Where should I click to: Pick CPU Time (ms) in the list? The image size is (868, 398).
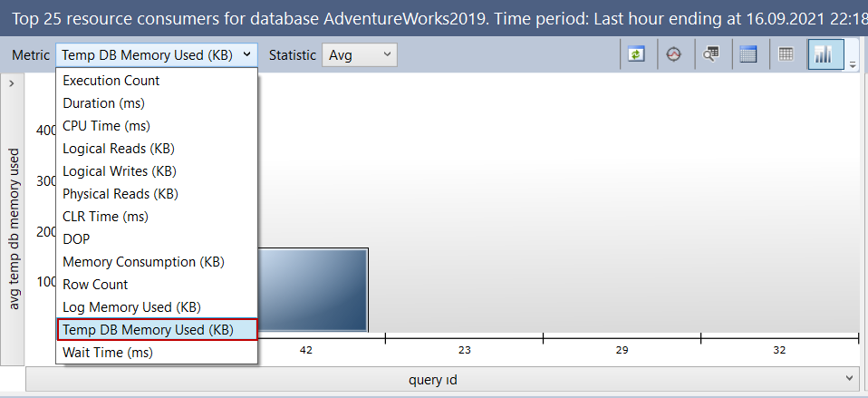[106, 126]
